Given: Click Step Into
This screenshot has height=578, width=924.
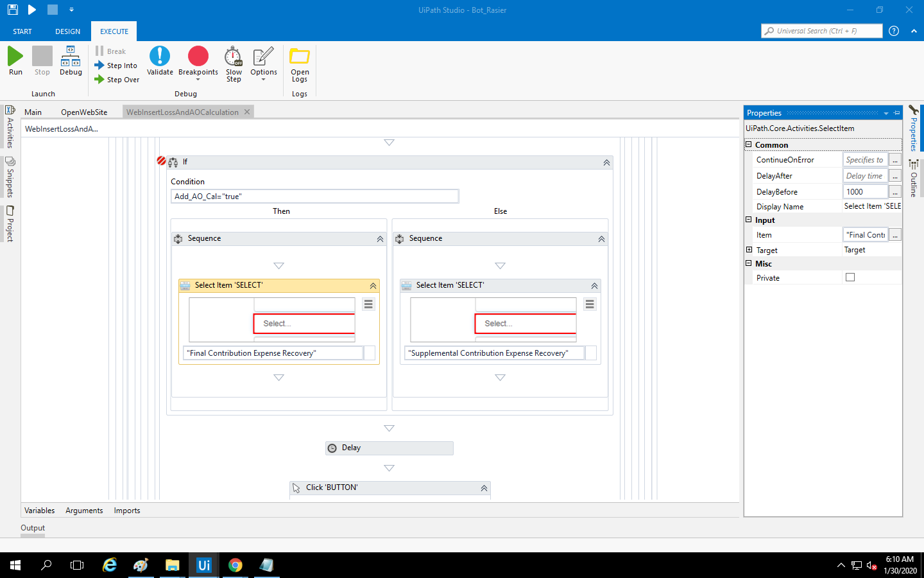Looking at the screenshot, I should click(116, 66).
